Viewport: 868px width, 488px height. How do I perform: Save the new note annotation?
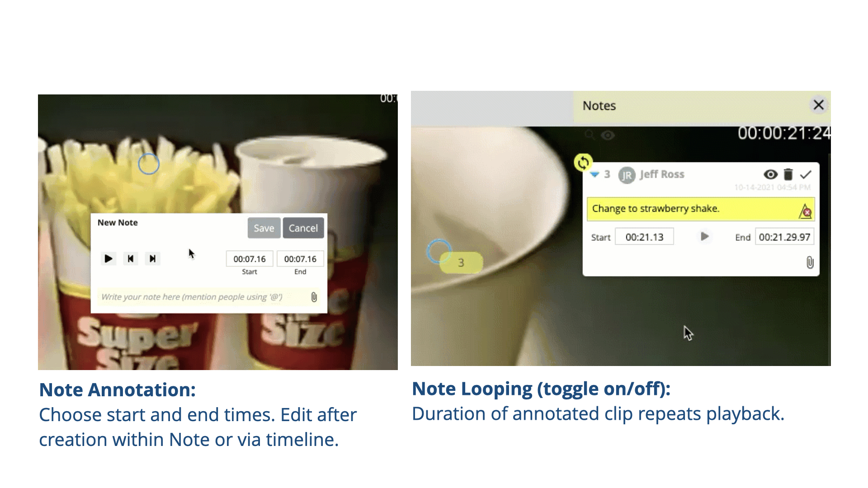point(263,228)
